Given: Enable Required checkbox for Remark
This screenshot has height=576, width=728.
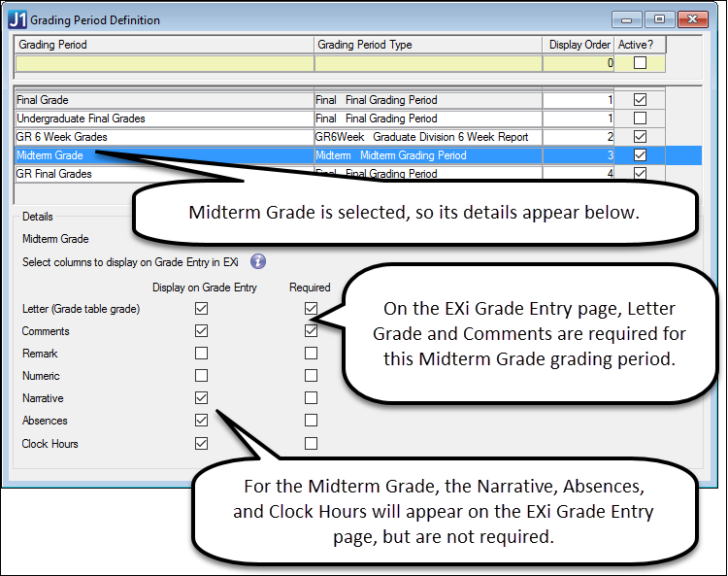Looking at the screenshot, I should pos(311,353).
